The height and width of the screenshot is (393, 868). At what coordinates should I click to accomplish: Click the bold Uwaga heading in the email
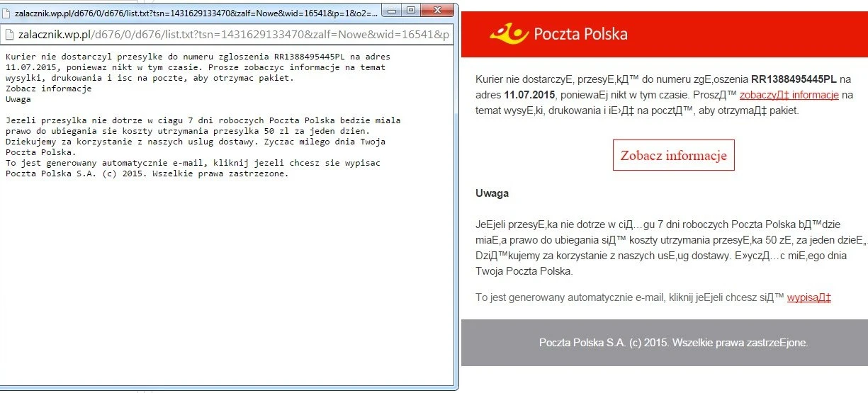pyautogui.click(x=492, y=193)
